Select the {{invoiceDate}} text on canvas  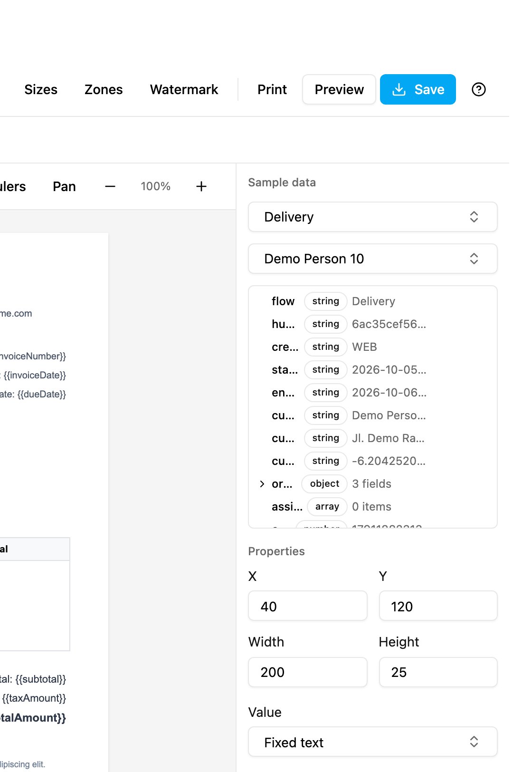coord(35,375)
